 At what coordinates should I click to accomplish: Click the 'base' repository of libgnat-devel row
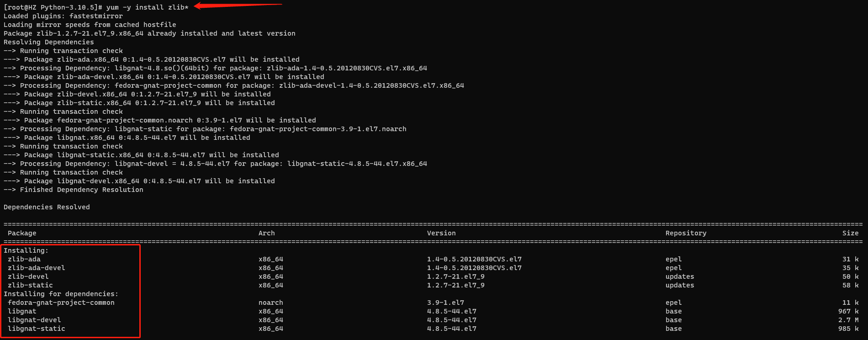coord(673,320)
